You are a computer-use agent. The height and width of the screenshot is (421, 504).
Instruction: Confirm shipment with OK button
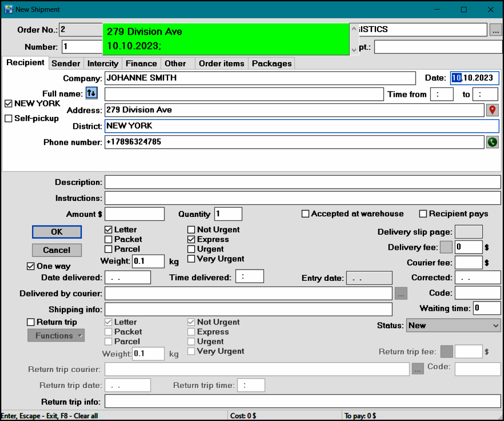pyautogui.click(x=57, y=232)
